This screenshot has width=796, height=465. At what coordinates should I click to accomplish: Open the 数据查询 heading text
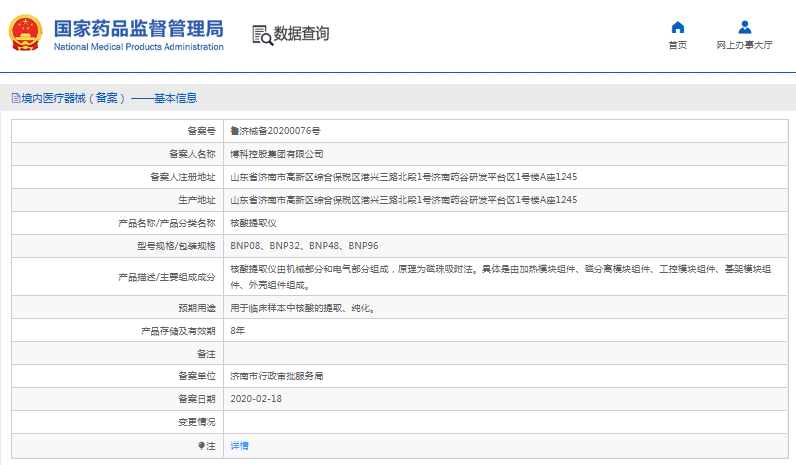point(301,34)
